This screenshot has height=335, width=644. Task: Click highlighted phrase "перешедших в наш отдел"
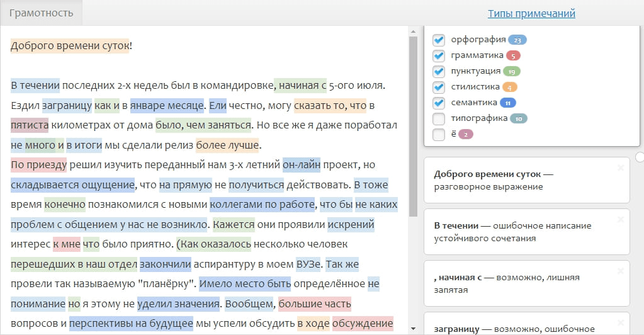click(x=74, y=264)
